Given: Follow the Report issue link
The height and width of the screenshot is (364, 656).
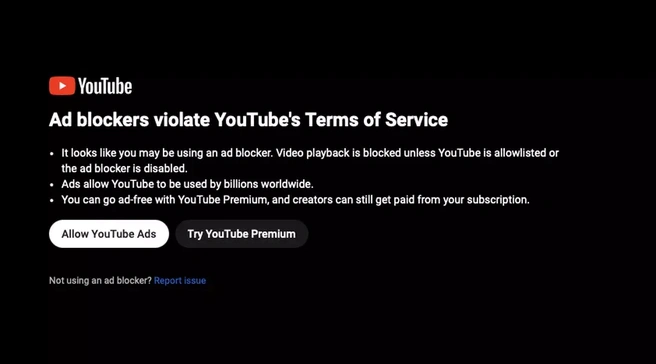Looking at the screenshot, I should [x=180, y=281].
